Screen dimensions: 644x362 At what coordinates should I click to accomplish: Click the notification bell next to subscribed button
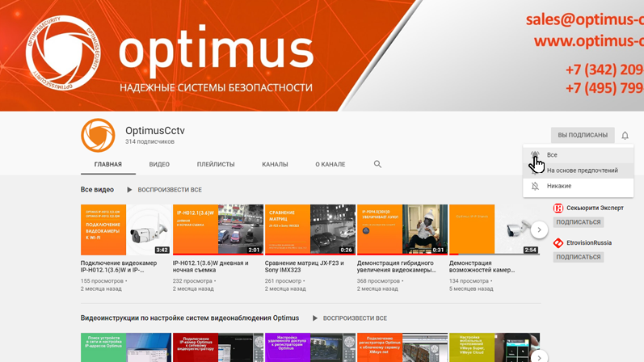point(625,135)
